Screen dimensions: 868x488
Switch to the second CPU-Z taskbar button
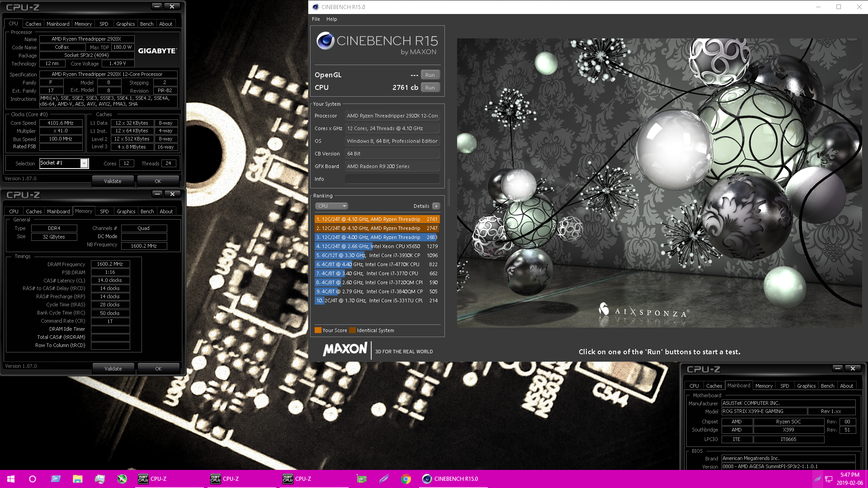[x=242, y=479]
